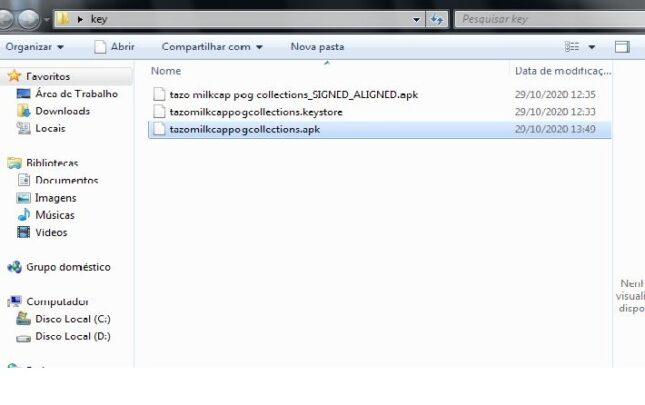This screenshot has height=405, width=645.
Task: Click Nova pasta button
Action: pos(317,47)
